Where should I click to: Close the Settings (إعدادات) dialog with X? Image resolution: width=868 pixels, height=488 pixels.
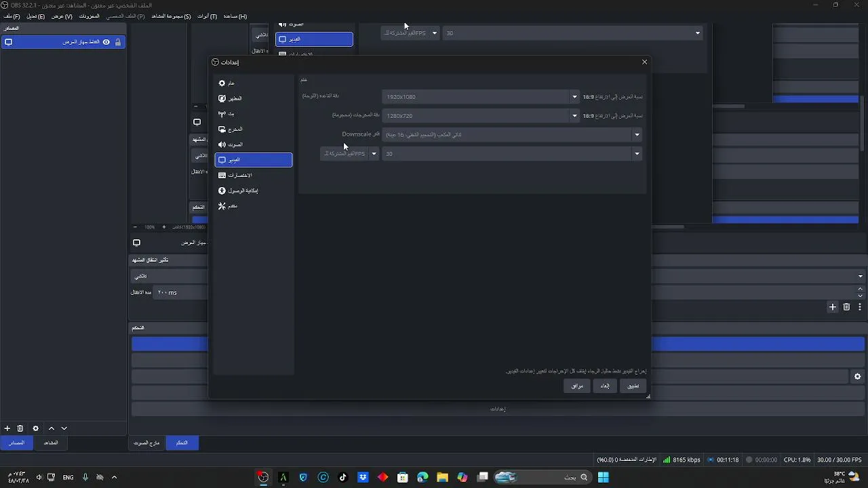click(644, 62)
